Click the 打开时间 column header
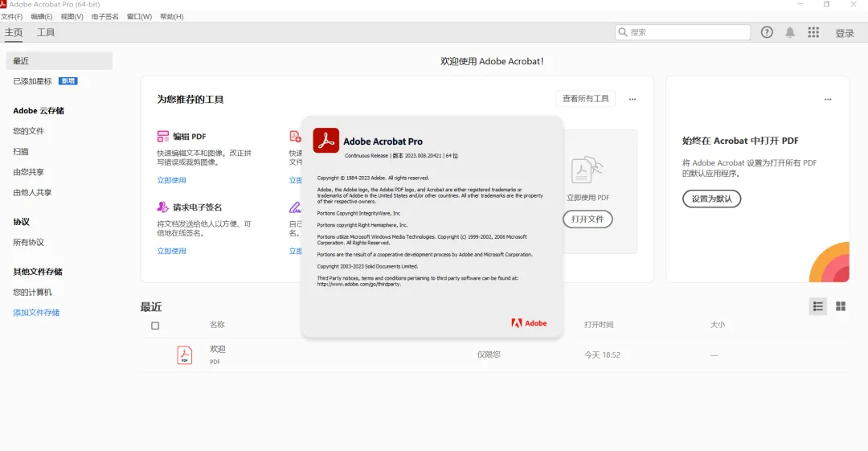This screenshot has width=868, height=451. pyautogui.click(x=599, y=325)
